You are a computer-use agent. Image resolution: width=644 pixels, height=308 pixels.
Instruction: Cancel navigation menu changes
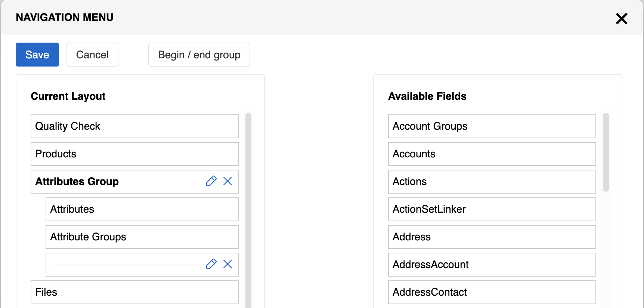[x=92, y=55]
